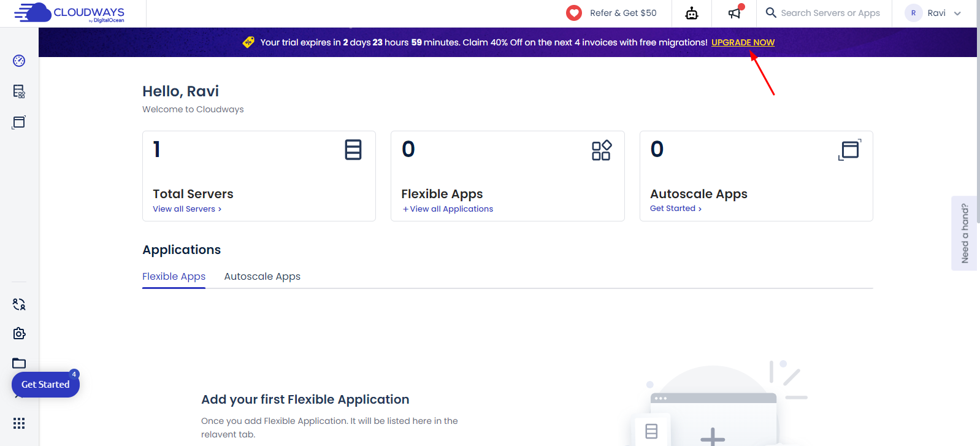Viewport: 980px width, 446px height.
Task: Open the camera-gear add-ons icon in sidebar
Action: (19, 333)
